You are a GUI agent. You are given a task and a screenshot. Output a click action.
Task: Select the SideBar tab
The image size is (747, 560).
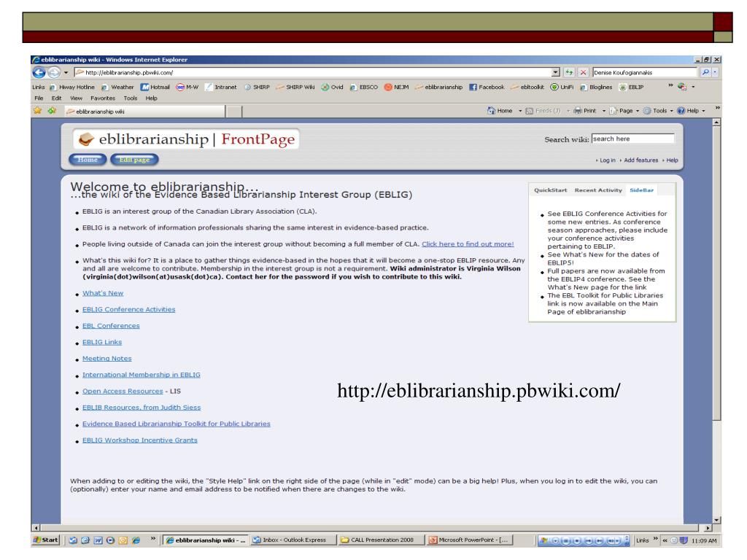641,190
